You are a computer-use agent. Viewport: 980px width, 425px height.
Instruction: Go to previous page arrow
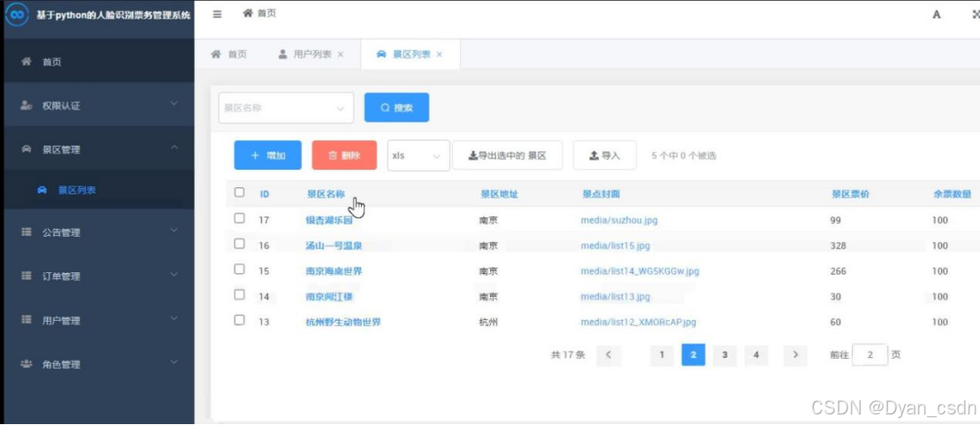[x=609, y=354]
